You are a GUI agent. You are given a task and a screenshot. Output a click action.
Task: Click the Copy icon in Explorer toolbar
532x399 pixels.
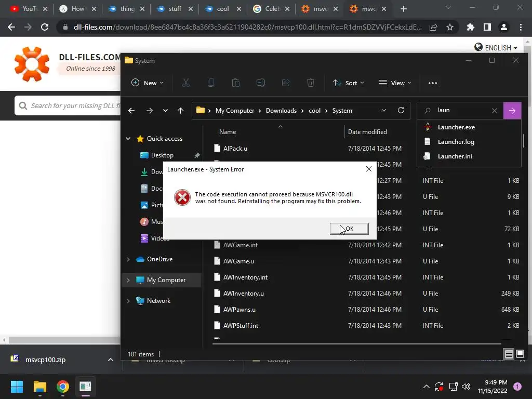(x=211, y=83)
